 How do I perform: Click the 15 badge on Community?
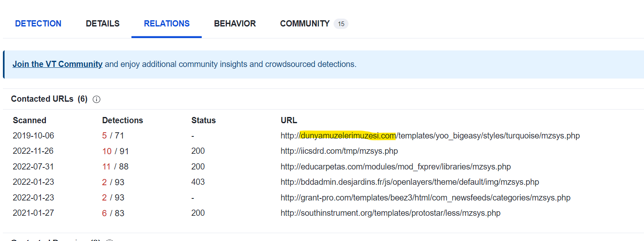341,24
